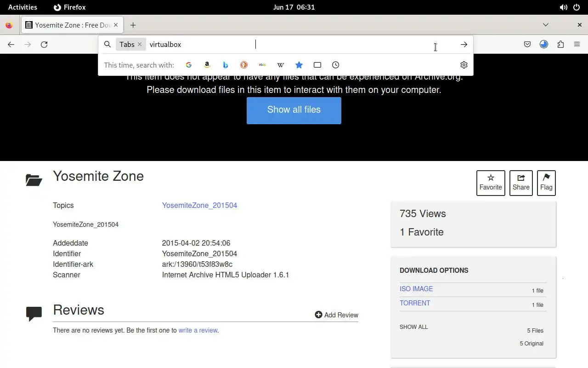The width and height of the screenshot is (588, 368).
Task: Go back to previous page
Action: click(x=11, y=45)
